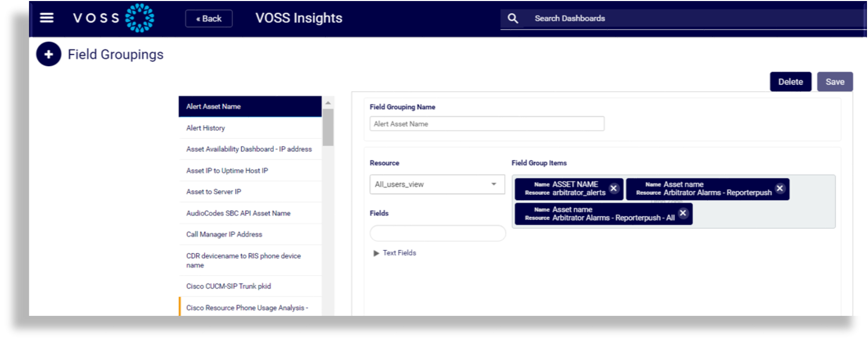Select Alert Asset Name in list
The height and width of the screenshot is (342, 868).
click(250, 107)
